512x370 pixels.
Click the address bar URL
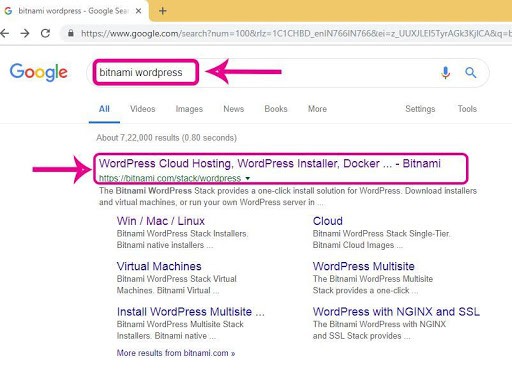295,33
